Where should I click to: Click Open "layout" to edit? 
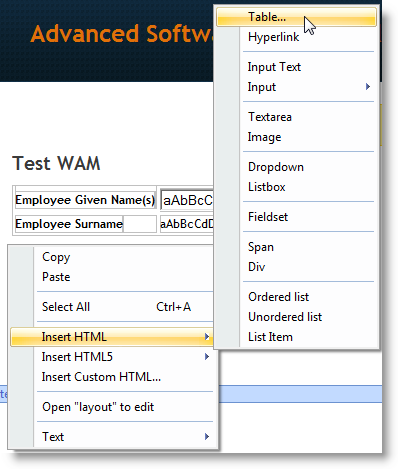tap(113, 407)
